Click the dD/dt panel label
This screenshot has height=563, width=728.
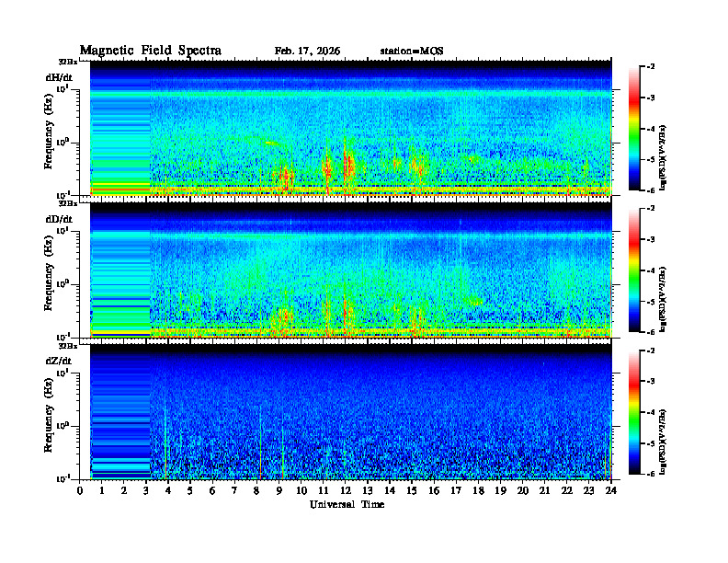click(59, 219)
